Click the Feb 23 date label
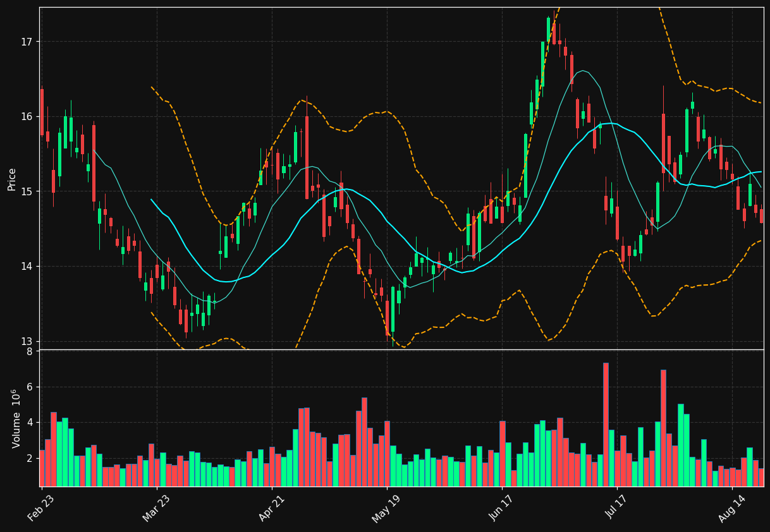This screenshot has width=770, height=532. [40, 509]
